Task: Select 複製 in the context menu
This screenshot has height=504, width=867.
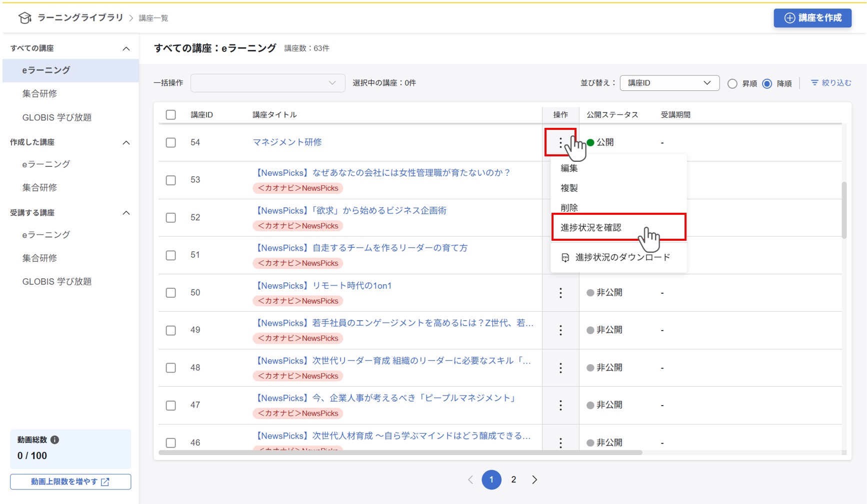Action: 569,188
